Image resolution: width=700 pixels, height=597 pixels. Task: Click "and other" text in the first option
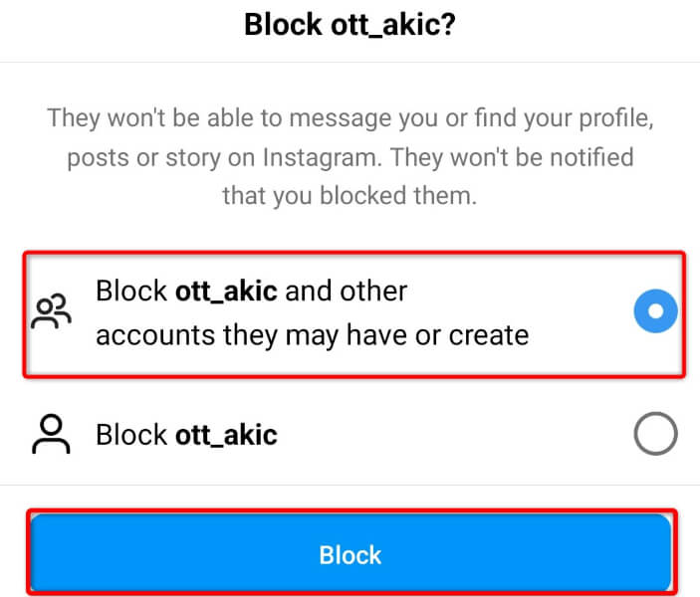click(x=345, y=291)
